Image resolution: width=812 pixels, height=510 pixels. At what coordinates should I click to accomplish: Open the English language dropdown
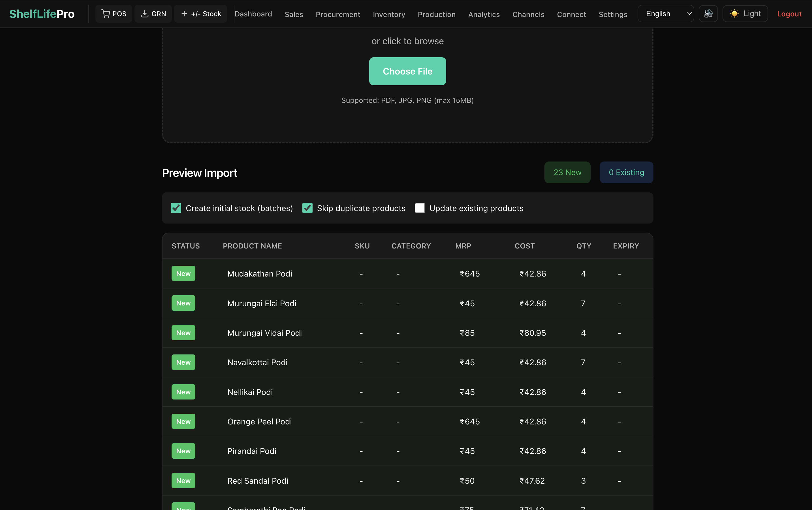pyautogui.click(x=665, y=14)
